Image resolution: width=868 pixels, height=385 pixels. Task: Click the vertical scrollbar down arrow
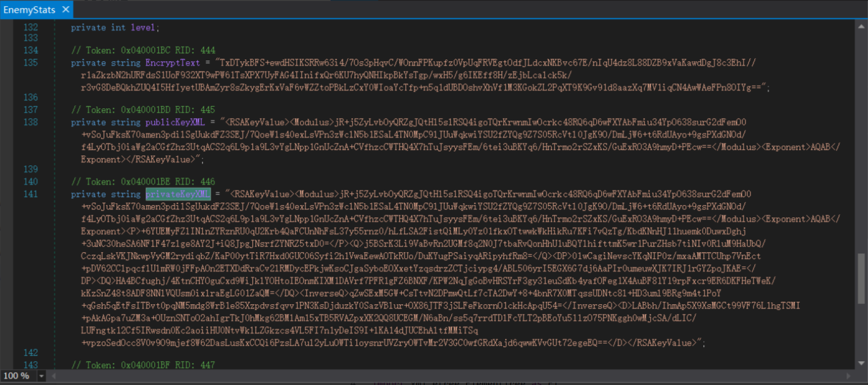tap(862, 364)
